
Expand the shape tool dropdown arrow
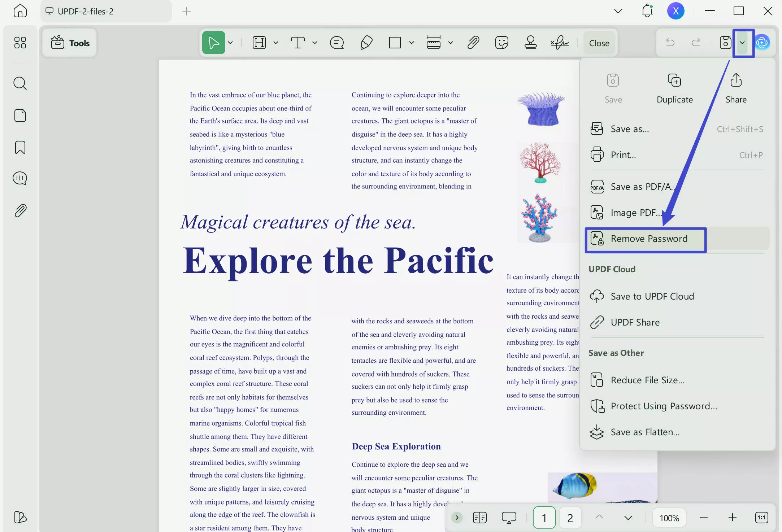[x=411, y=43]
